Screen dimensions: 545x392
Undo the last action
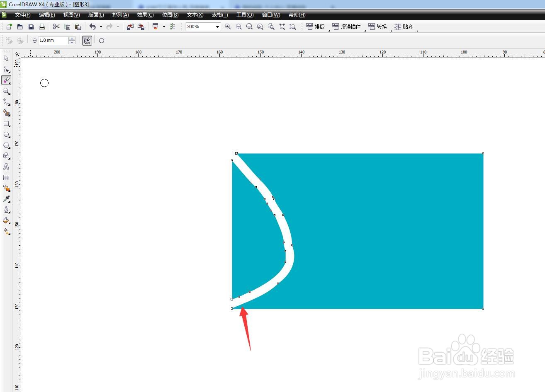click(93, 27)
